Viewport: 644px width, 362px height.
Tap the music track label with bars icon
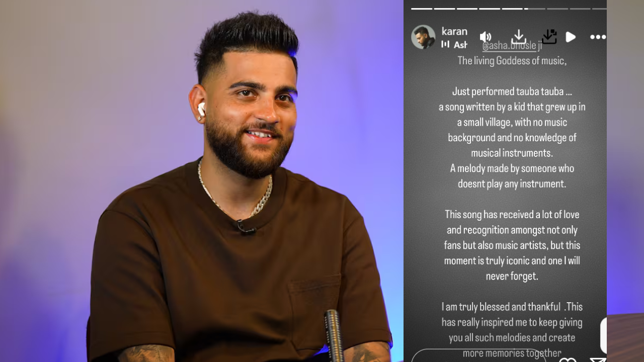tap(454, 45)
